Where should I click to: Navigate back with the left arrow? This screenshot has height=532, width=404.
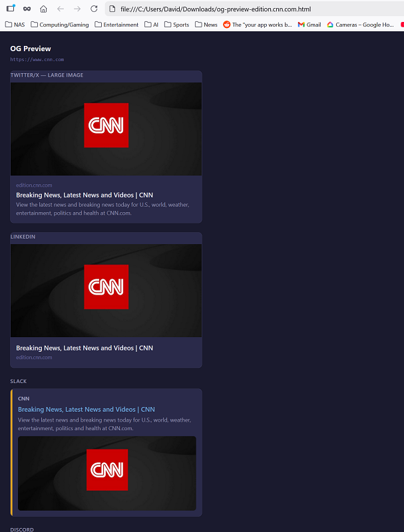click(61, 9)
